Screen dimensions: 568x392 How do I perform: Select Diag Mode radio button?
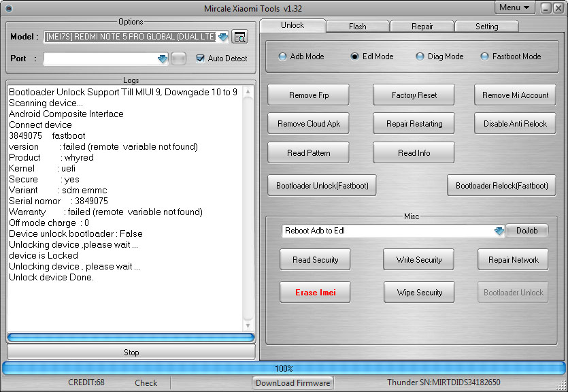click(420, 56)
